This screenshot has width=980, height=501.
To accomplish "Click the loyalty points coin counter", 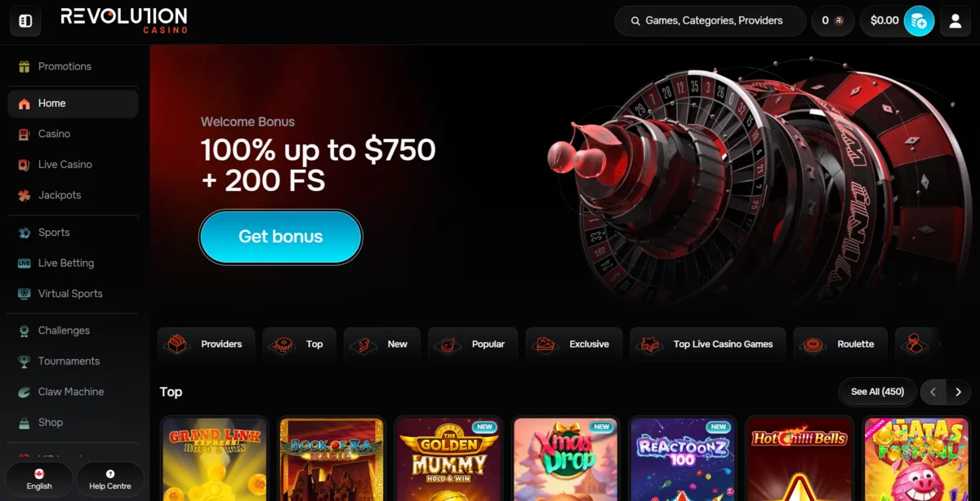I will 832,20.
